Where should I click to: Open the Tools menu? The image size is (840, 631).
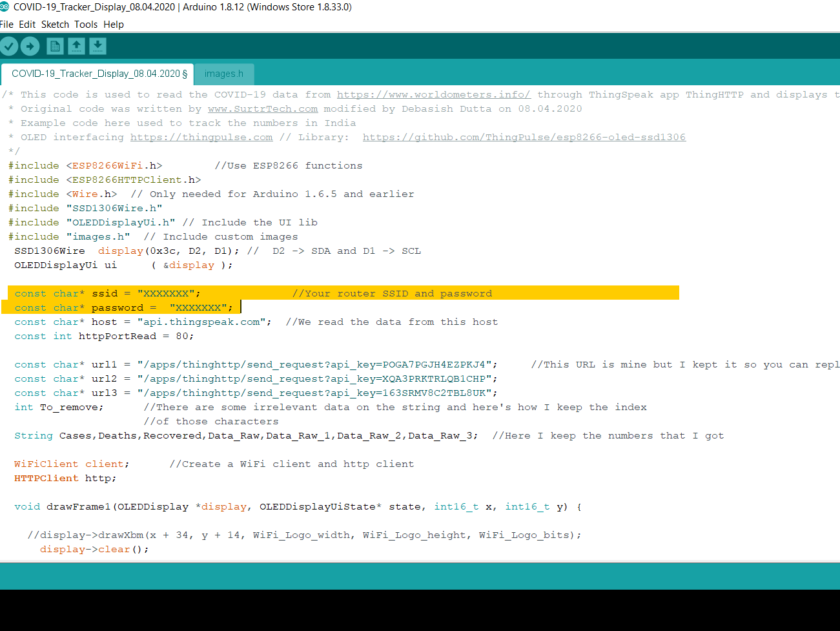[x=86, y=25]
